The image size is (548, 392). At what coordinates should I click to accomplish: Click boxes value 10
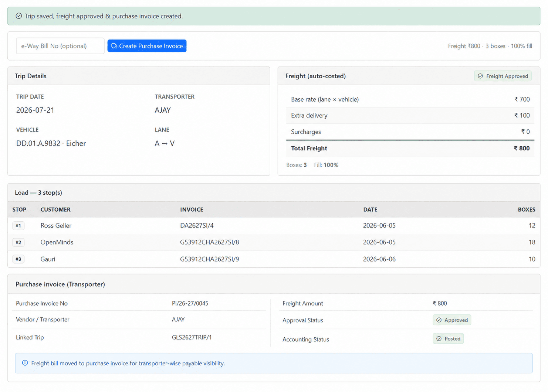point(532,259)
